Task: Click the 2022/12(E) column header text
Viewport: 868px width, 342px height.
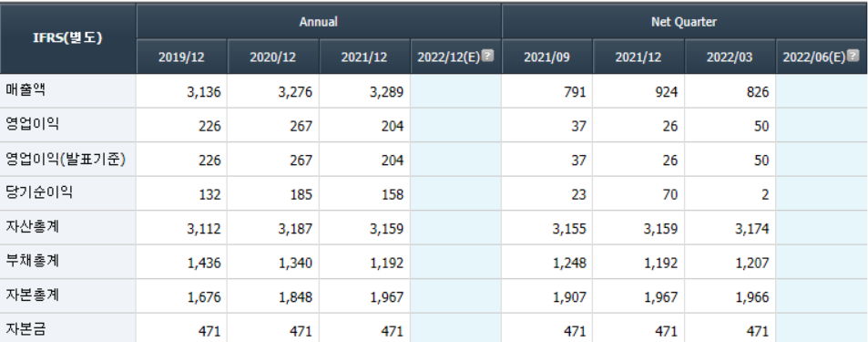Action: click(448, 57)
